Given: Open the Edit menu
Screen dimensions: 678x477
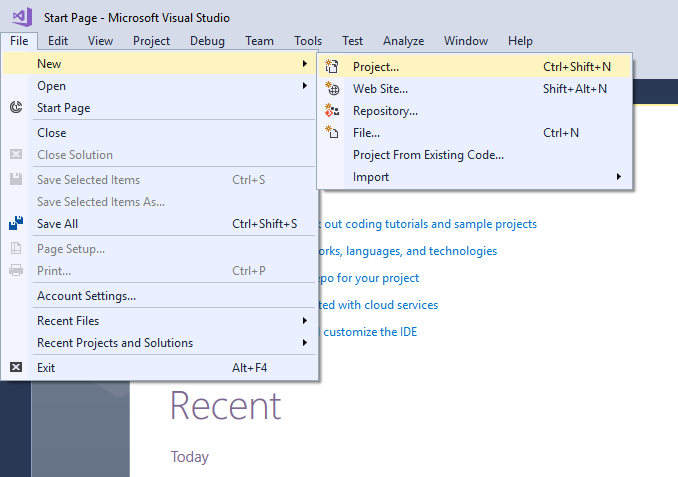Looking at the screenshot, I should click(58, 41).
